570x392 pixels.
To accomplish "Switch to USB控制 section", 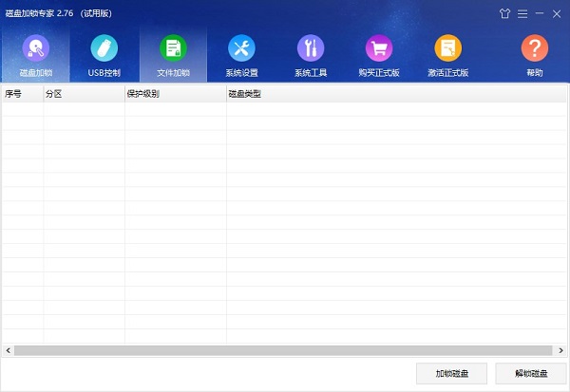I will [x=104, y=54].
